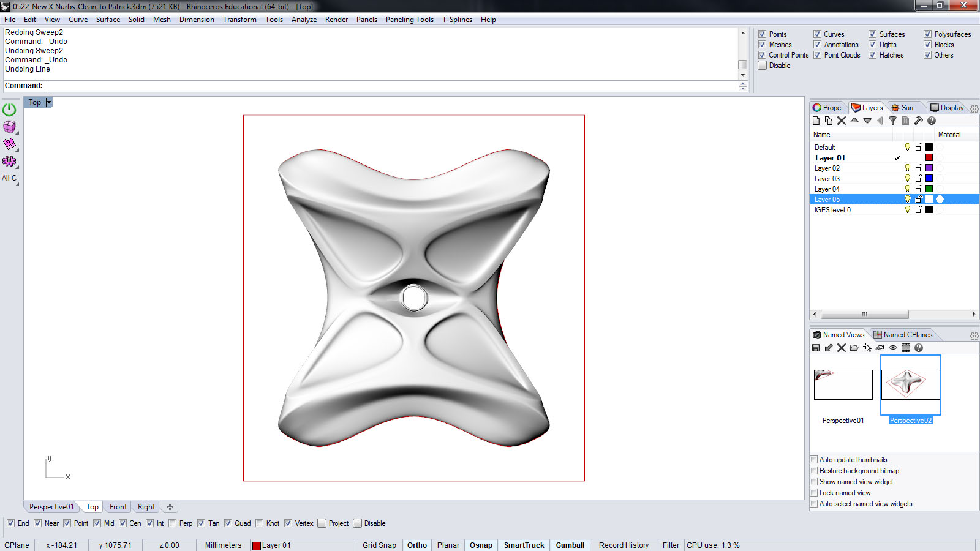Click Record History in status bar
This screenshot has width=980, height=551.
[624, 545]
